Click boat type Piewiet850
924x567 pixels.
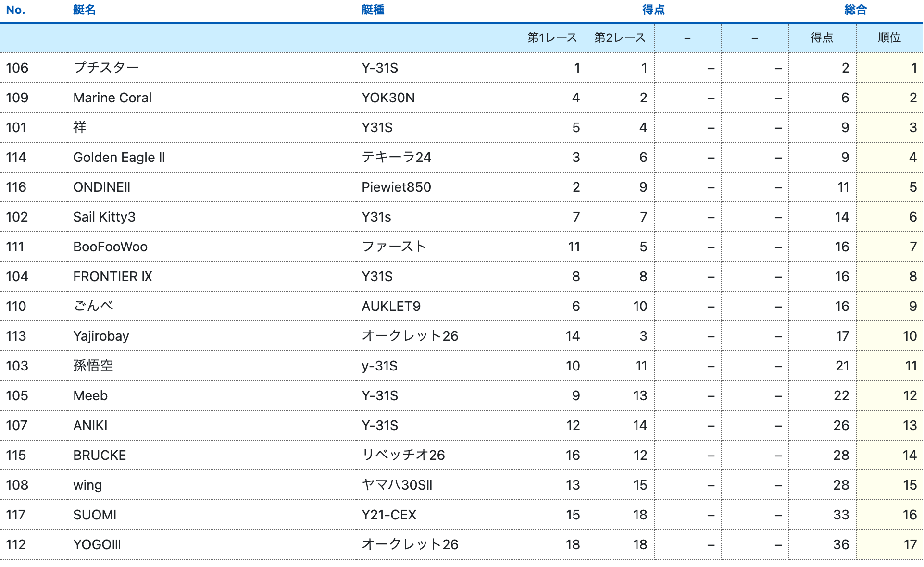[x=396, y=187]
